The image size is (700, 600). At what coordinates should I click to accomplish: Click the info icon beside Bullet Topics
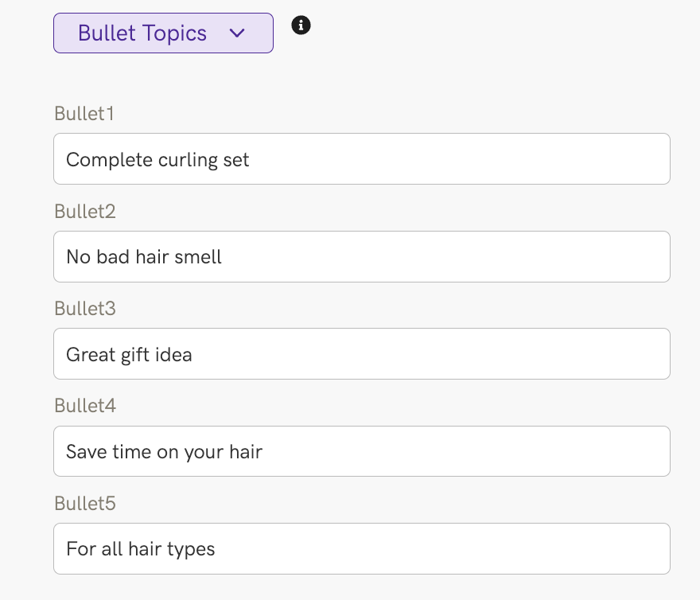point(301,25)
